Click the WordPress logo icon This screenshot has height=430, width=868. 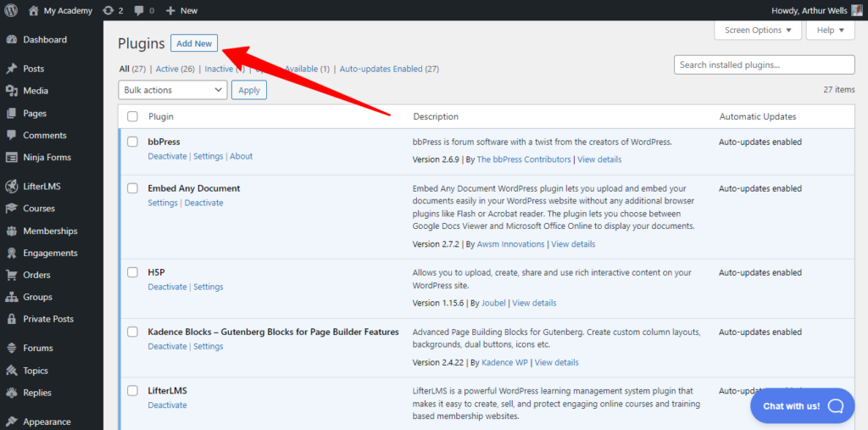(x=11, y=10)
